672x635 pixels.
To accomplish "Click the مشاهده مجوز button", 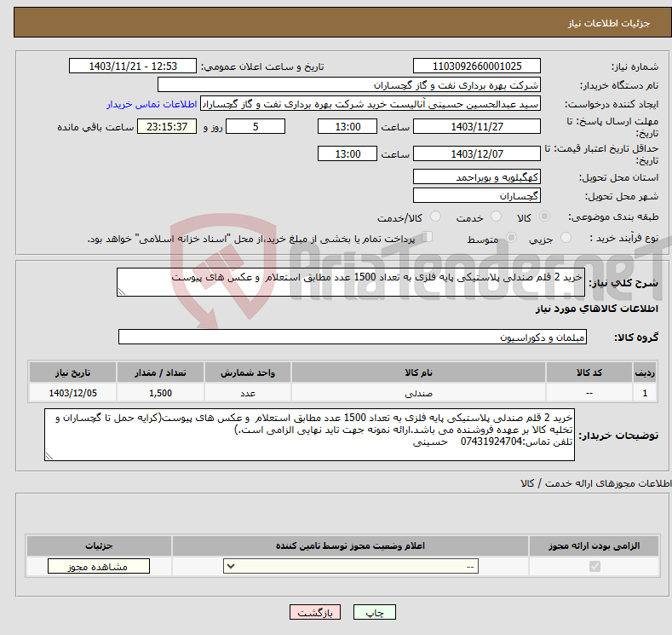I will point(99,567).
